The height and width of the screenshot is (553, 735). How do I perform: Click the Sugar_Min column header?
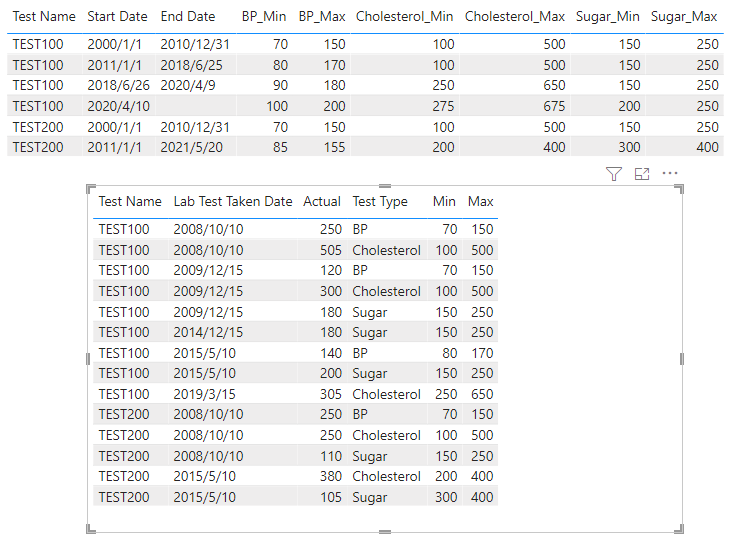coord(608,16)
